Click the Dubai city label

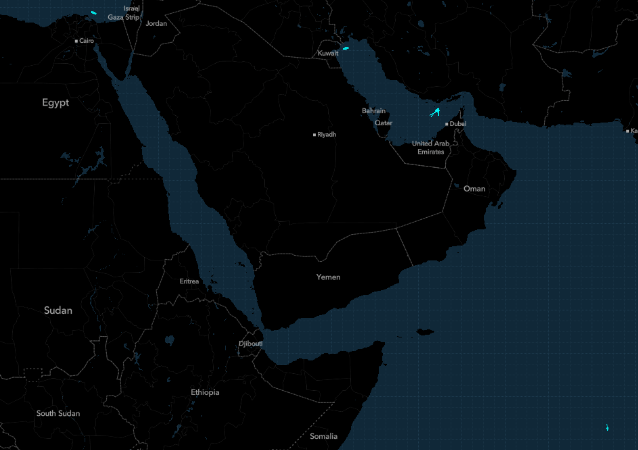pos(456,124)
